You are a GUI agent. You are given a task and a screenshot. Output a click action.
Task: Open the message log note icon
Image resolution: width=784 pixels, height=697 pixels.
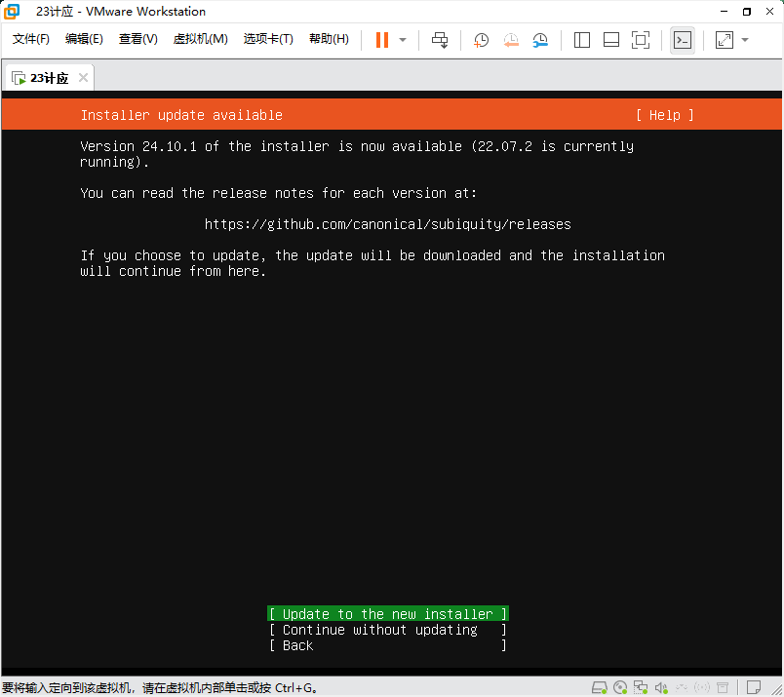point(754,687)
